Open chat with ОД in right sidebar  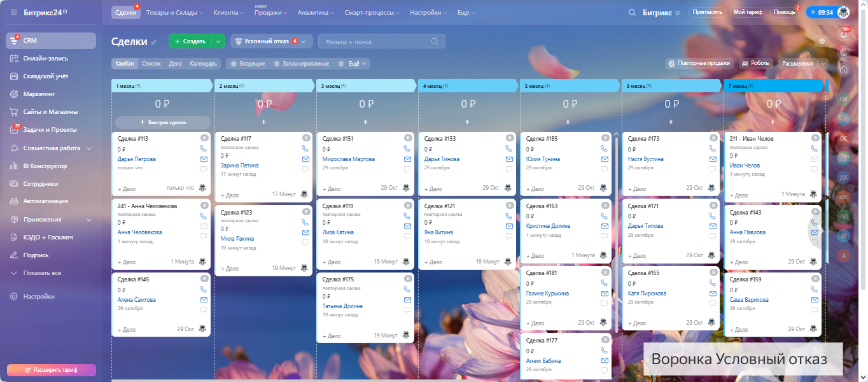[x=844, y=216]
